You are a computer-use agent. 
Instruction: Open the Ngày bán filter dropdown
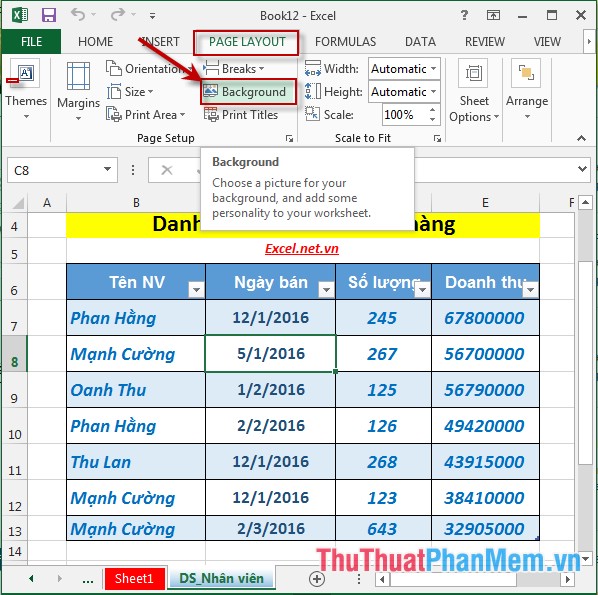[326, 290]
